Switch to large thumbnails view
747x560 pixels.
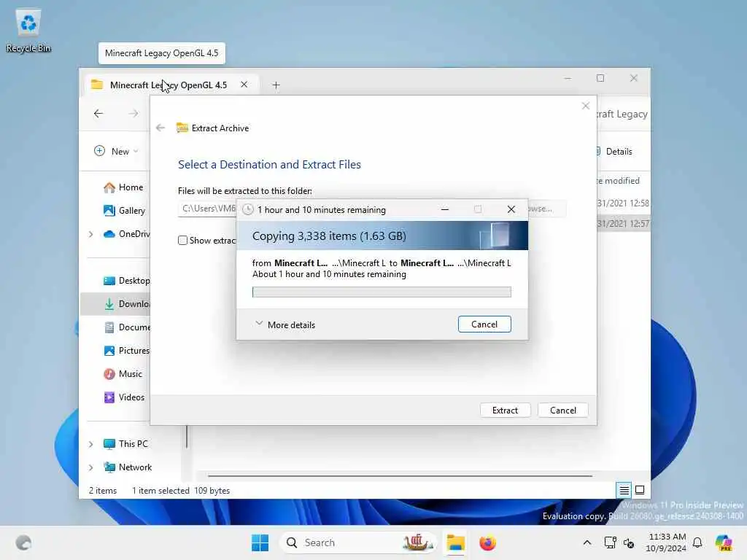tap(640, 490)
